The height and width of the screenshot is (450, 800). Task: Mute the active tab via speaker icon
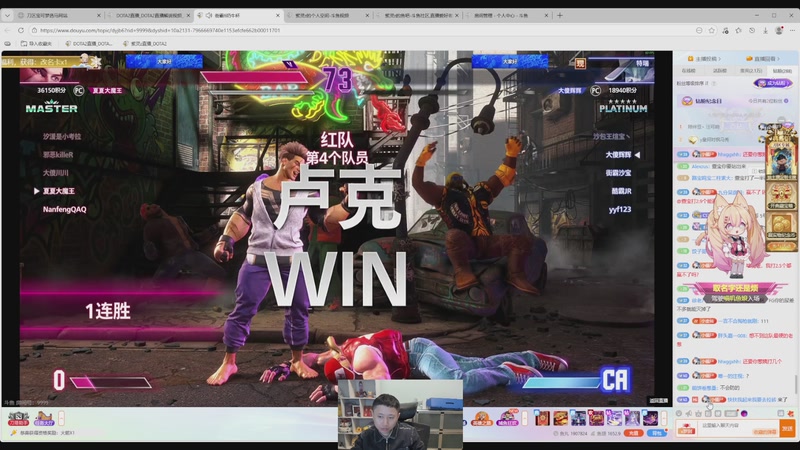[209, 15]
